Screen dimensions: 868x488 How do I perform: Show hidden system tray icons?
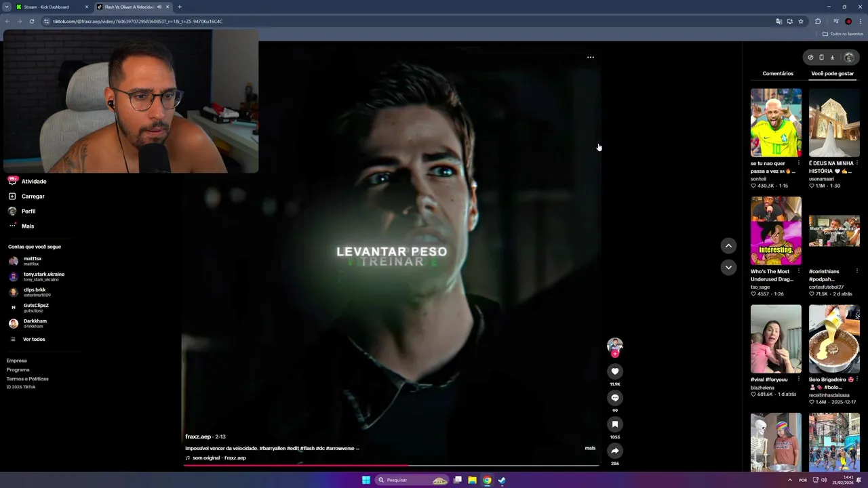coord(789,480)
